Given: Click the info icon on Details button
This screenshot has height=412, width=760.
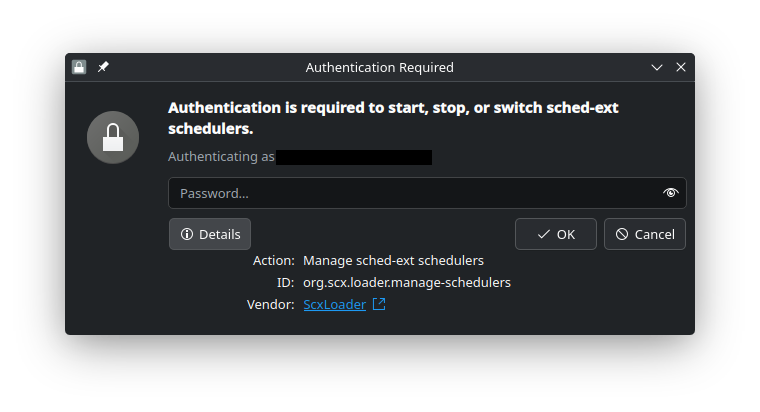Looking at the screenshot, I should [x=186, y=234].
